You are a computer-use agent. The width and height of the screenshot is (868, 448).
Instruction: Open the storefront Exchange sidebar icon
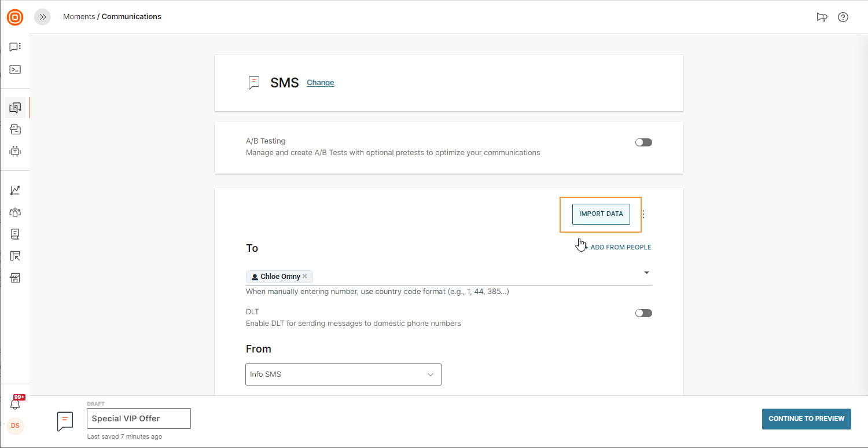[x=15, y=278]
